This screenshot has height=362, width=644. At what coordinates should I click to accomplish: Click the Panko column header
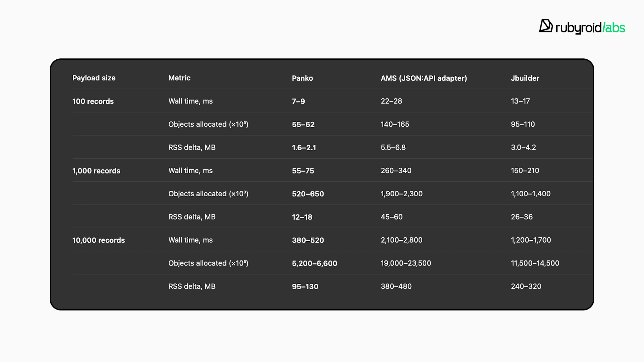tap(302, 78)
